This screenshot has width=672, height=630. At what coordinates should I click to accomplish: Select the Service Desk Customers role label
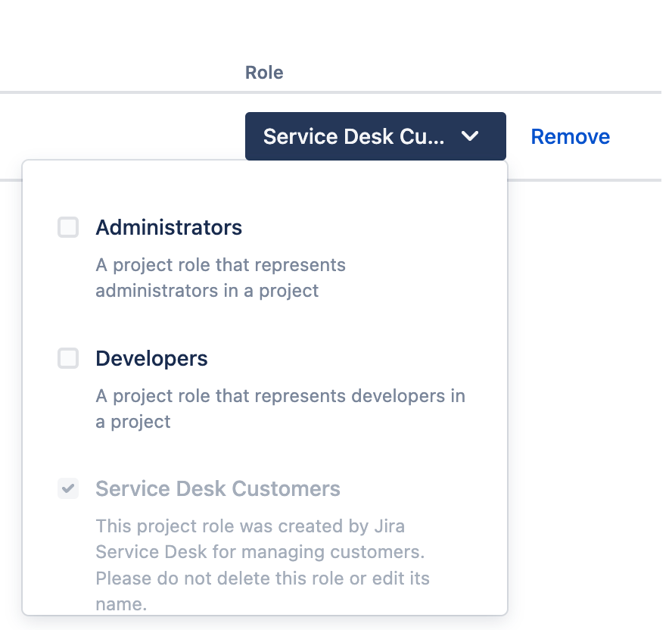pos(218,488)
